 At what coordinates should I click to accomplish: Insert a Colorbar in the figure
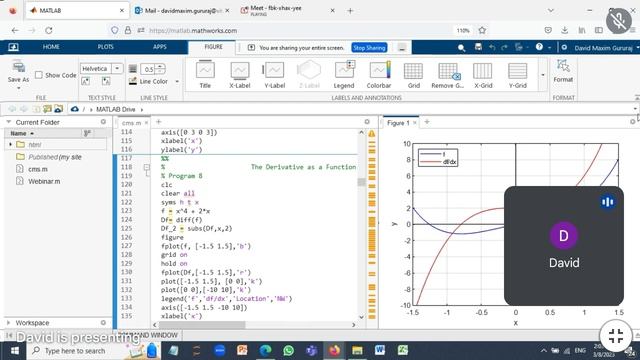[x=379, y=75]
